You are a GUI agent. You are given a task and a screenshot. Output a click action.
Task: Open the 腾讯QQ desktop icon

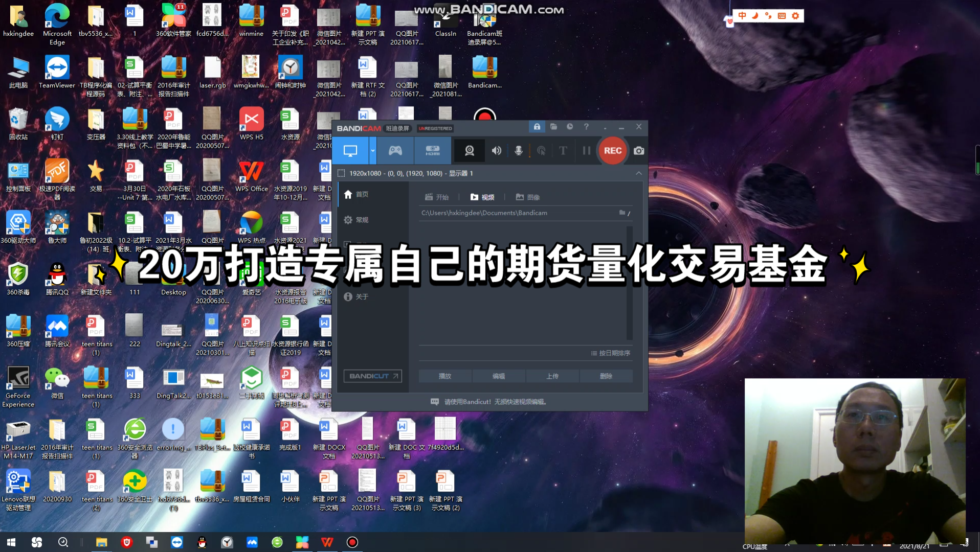click(x=57, y=279)
